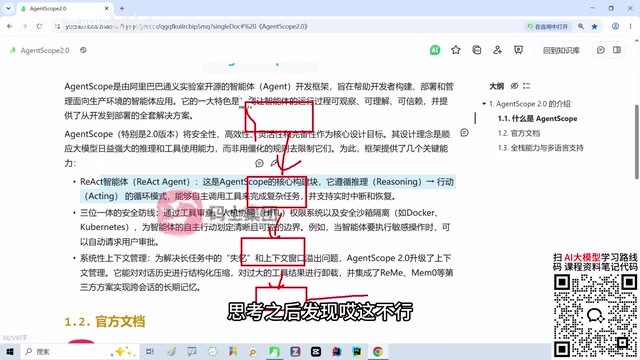Click the paragraph starting 'AgentScope是由阿里巴巴通义实验室'
Screen dimensions: 640x360
tap(259, 101)
